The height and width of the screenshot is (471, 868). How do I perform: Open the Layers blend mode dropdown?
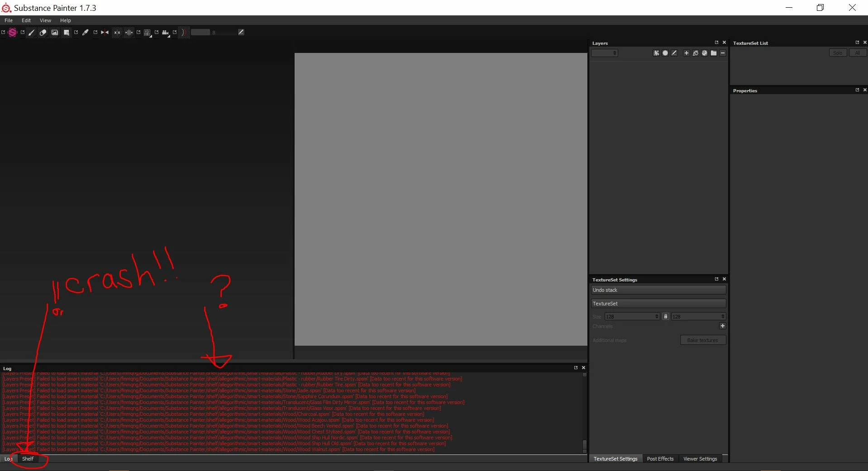pyautogui.click(x=605, y=53)
